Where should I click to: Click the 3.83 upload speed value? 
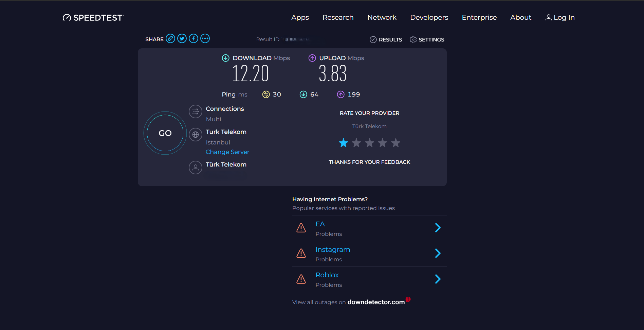click(333, 73)
